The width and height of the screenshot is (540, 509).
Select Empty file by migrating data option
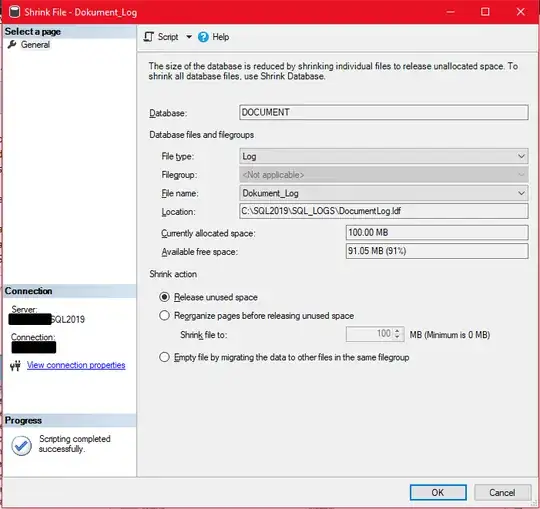pyautogui.click(x=164, y=357)
